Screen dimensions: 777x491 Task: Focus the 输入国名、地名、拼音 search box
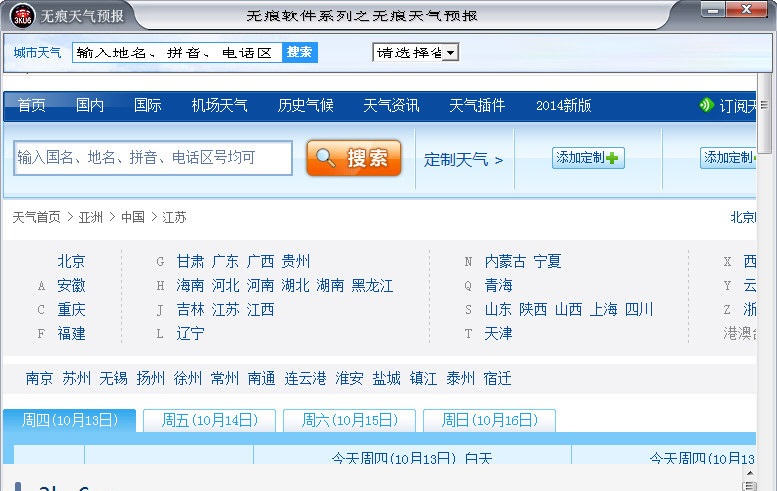coord(153,158)
